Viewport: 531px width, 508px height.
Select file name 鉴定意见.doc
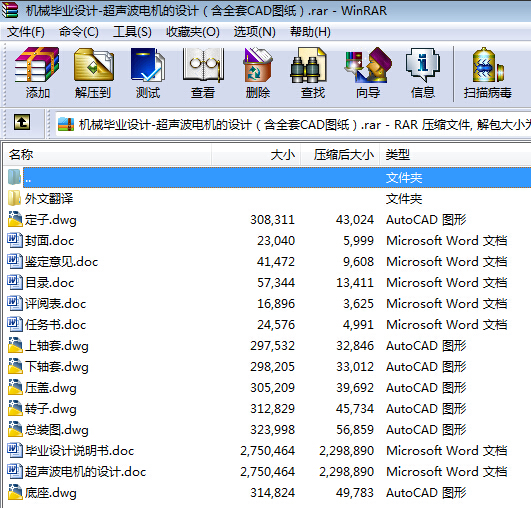(x=61, y=262)
